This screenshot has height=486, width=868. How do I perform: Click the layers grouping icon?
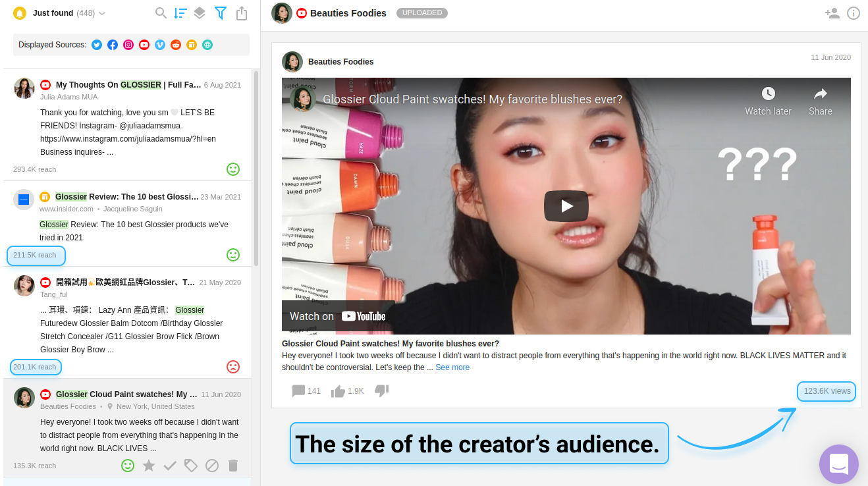[x=200, y=13]
